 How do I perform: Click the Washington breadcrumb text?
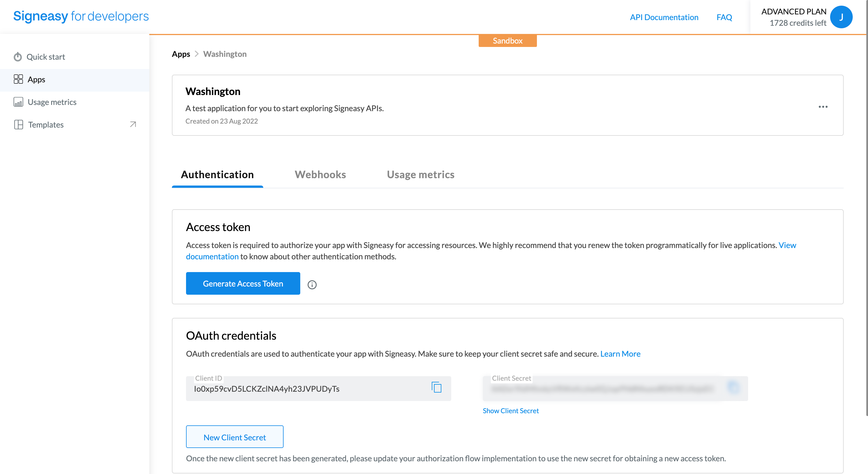225,54
